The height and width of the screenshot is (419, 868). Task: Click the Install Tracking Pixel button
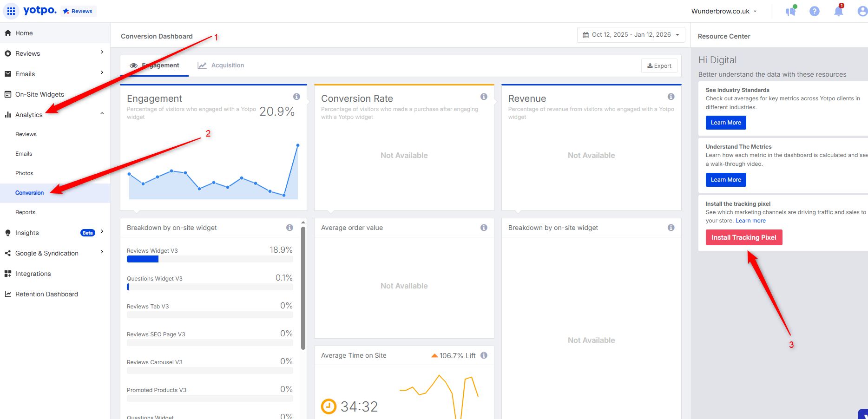pyautogui.click(x=744, y=237)
